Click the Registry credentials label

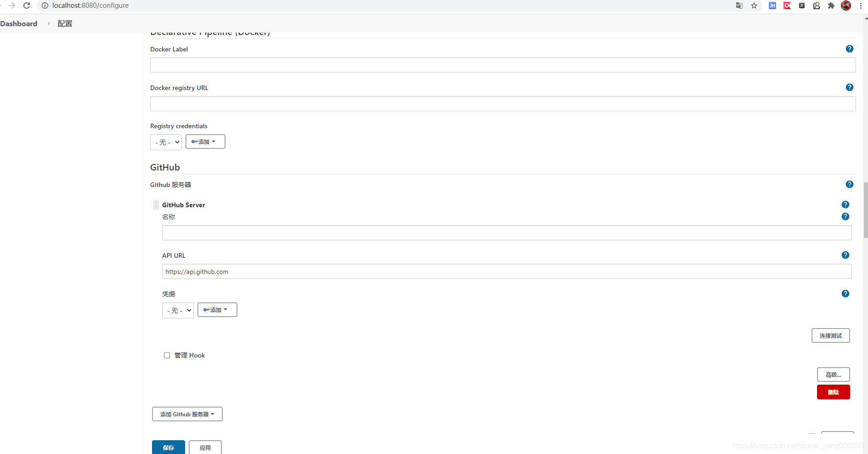pos(179,126)
